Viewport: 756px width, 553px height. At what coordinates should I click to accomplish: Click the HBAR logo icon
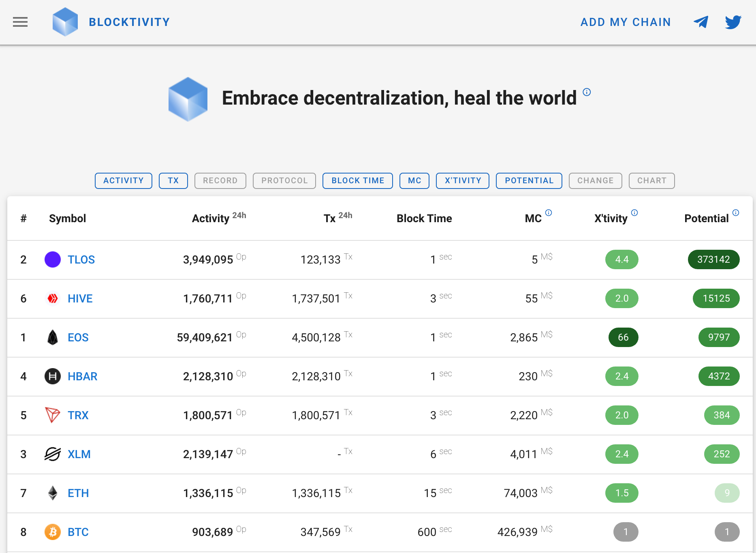click(53, 376)
